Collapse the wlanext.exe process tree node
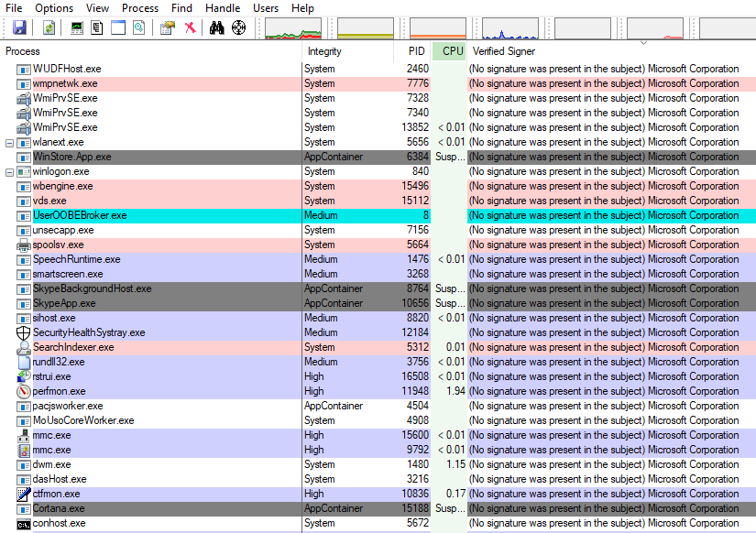 coord(9,143)
